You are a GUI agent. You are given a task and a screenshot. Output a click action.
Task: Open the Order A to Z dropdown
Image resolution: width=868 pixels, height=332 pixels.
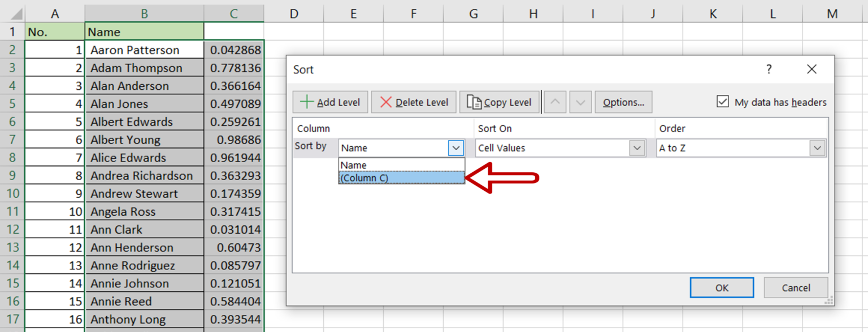click(x=817, y=148)
